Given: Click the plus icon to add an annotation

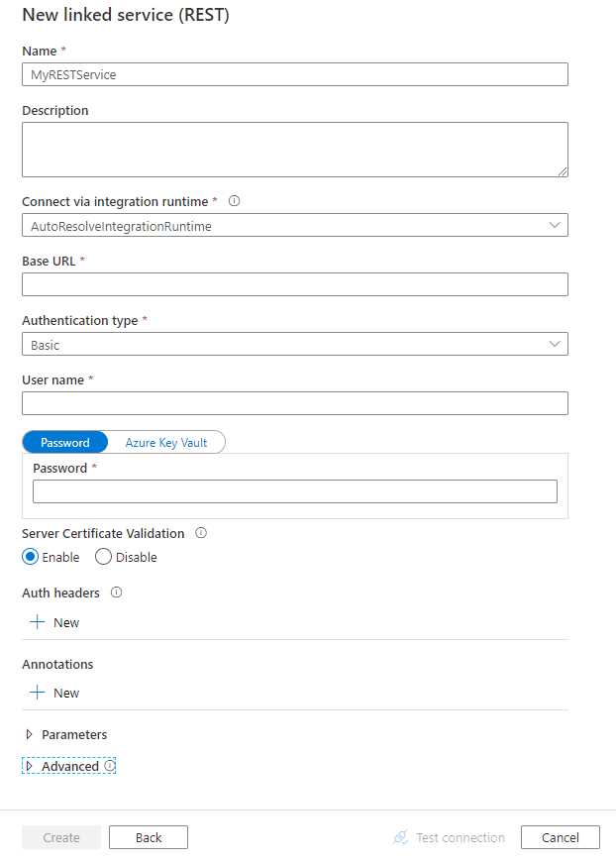Looking at the screenshot, I should pyautogui.click(x=40, y=693).
